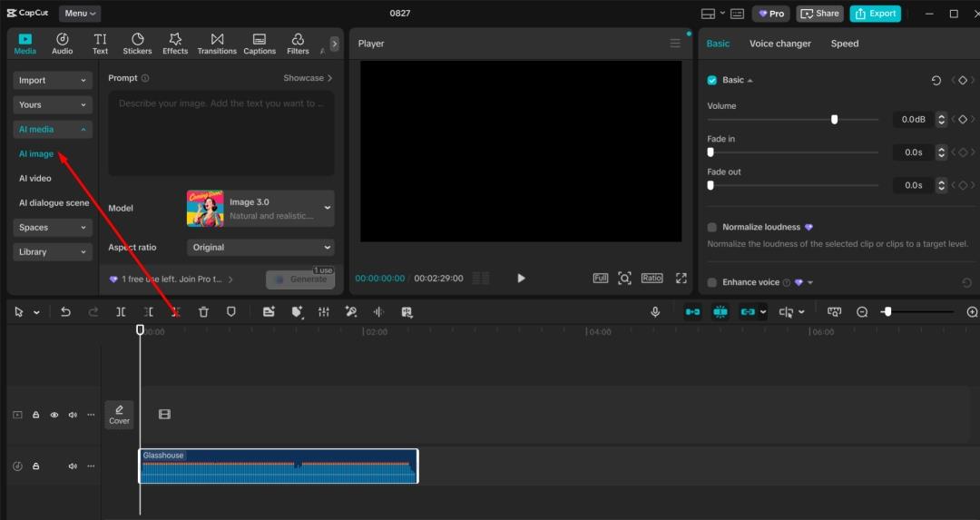Enable Normalize loudness
980x520 pixels.
tap(712, 227)
